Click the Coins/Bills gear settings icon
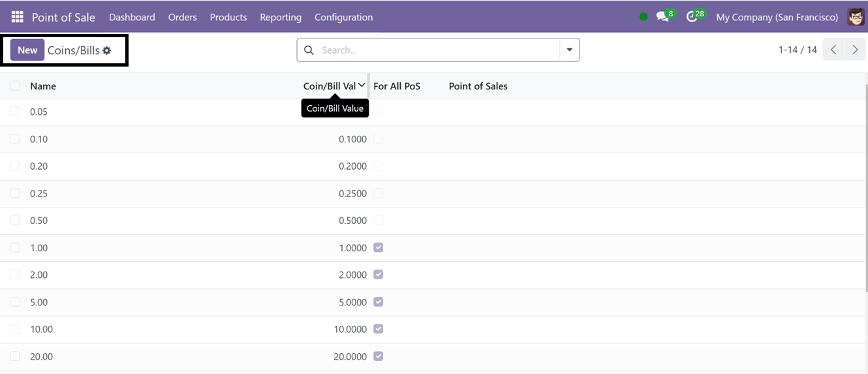Image resolution: width=868 pixels, height=374 pixels. click(x=107, y=50)
